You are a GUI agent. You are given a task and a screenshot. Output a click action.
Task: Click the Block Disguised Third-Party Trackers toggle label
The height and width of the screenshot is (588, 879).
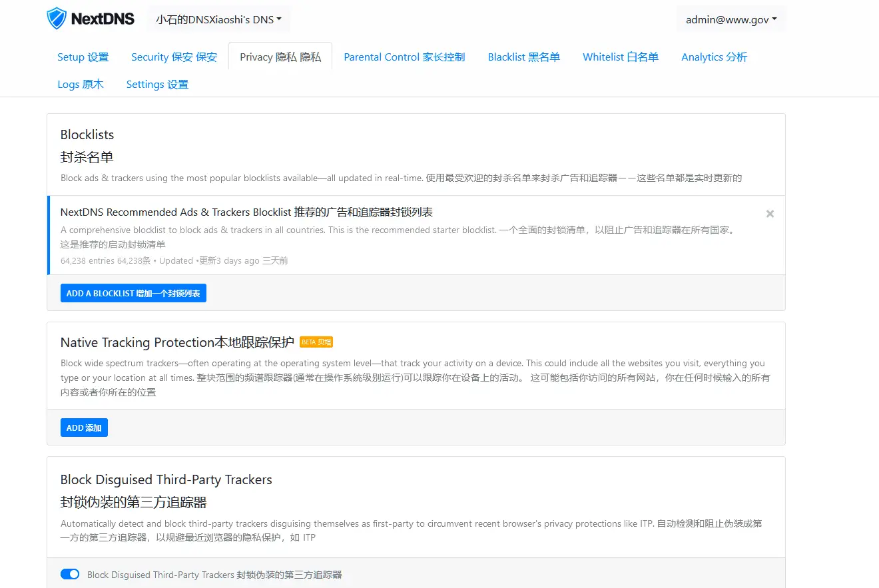(x=214, y=575)
